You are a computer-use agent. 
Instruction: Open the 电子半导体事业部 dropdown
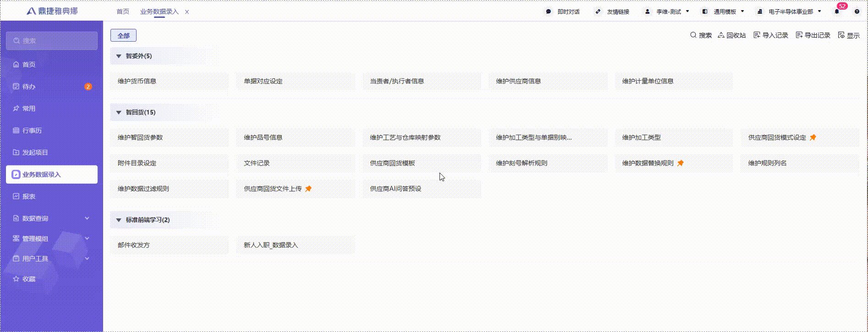789,12
